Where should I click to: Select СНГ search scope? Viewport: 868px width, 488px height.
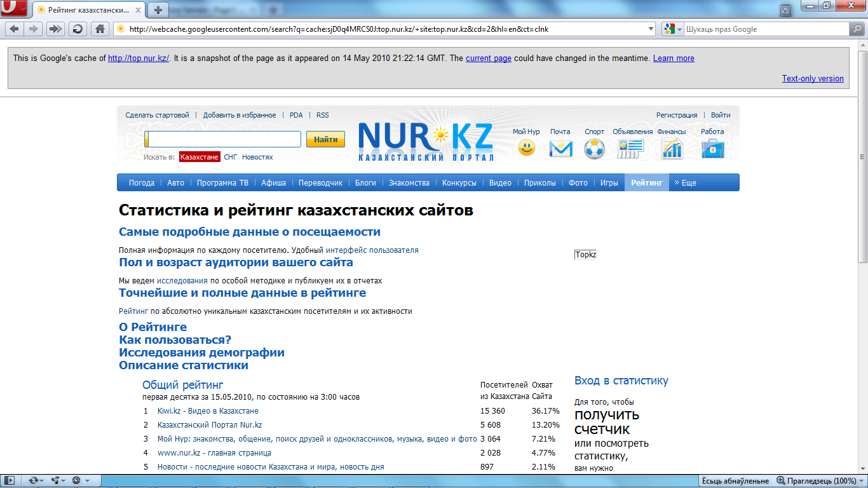pos(231,157)
